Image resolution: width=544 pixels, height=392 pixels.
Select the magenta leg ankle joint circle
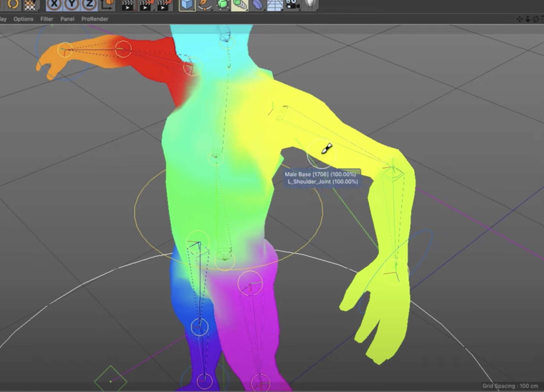[x=260, y=383]
